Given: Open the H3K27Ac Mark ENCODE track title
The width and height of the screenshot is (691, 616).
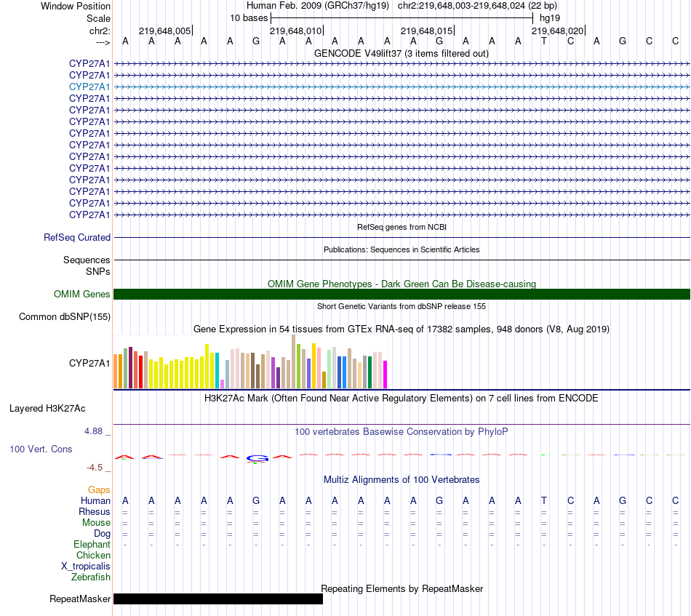Looking at the screenshot, I should coord(402,399).
